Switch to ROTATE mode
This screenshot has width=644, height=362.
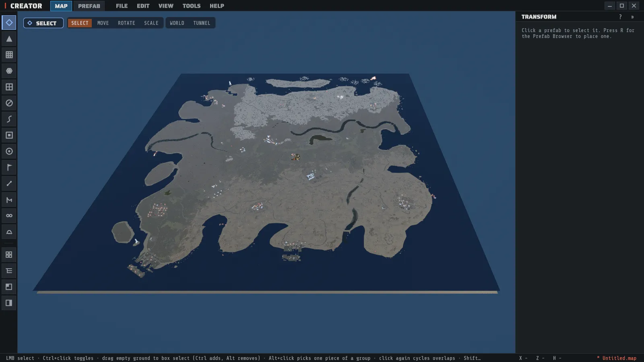click(x=126, y=23)
